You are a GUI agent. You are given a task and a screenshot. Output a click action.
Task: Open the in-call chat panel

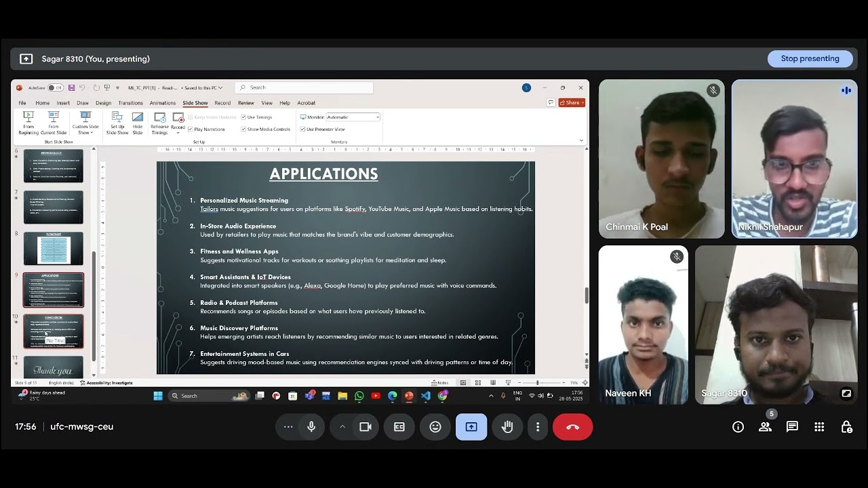click(792, 427)
